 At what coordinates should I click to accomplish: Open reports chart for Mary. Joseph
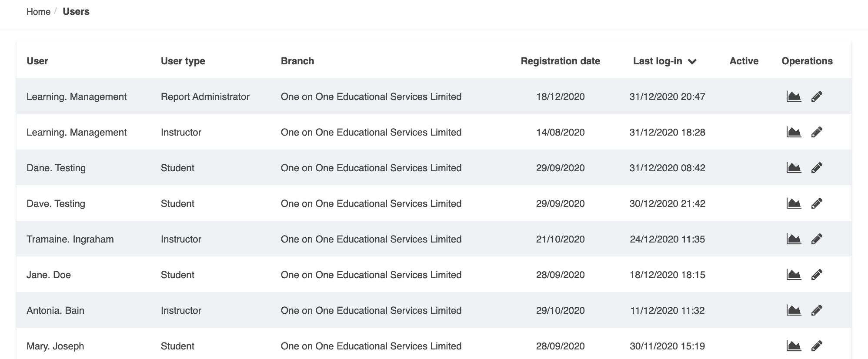(x=794, y=346)
